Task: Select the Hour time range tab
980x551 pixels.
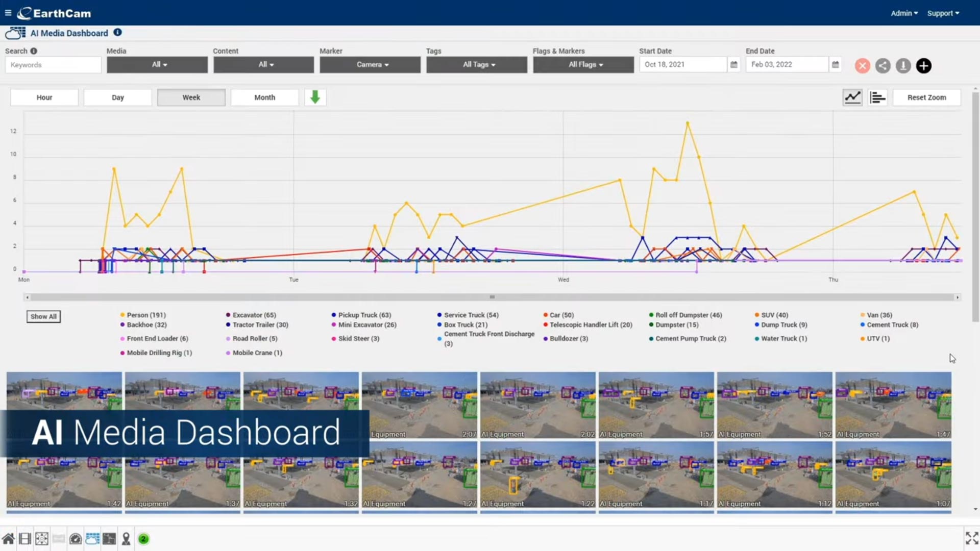Action: [44, 97]
